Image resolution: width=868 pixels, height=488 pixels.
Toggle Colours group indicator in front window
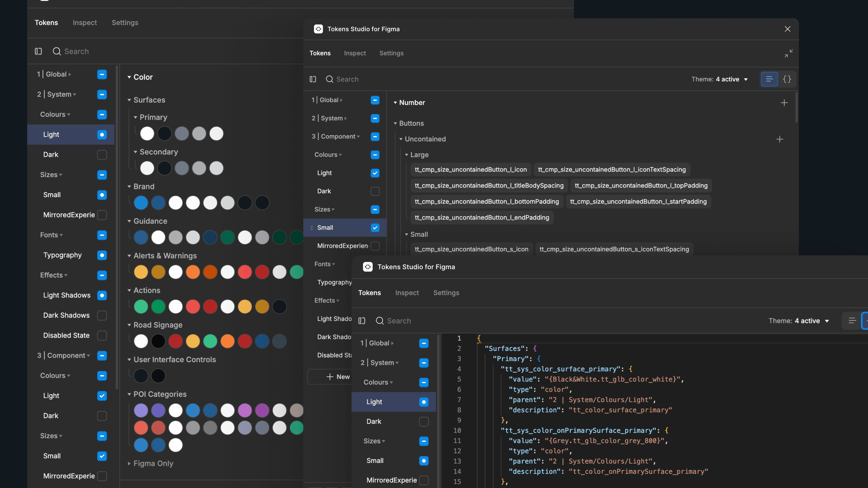click(424, 382)
